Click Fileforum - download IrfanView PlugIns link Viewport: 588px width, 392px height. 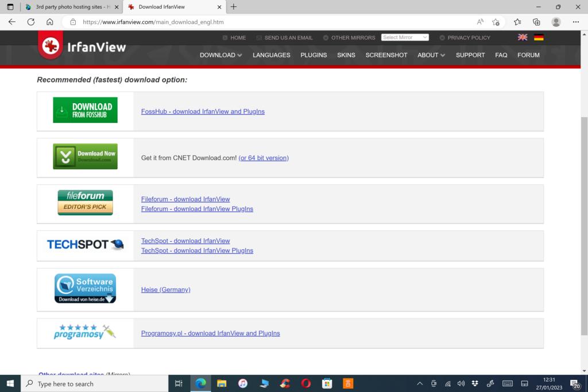[197, 209]
